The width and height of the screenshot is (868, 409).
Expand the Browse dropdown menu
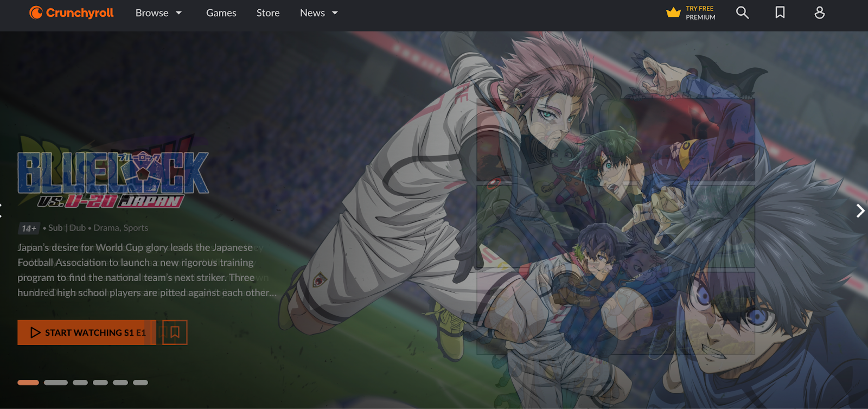pyautogui.click(x=159, y=12)
